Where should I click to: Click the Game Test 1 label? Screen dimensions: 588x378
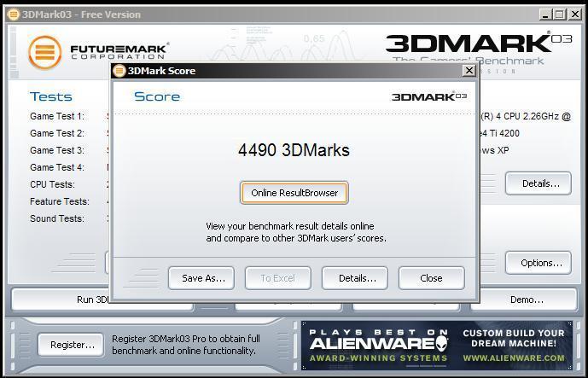tap(57, 116)
